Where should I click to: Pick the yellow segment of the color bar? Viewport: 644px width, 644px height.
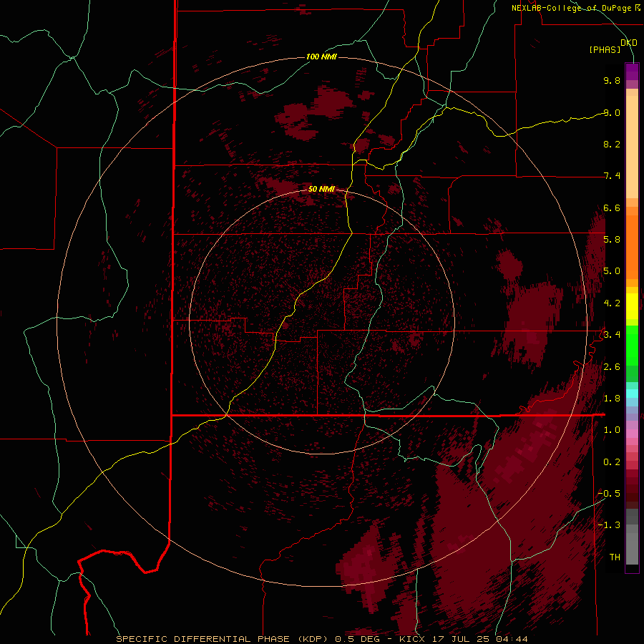632,306
